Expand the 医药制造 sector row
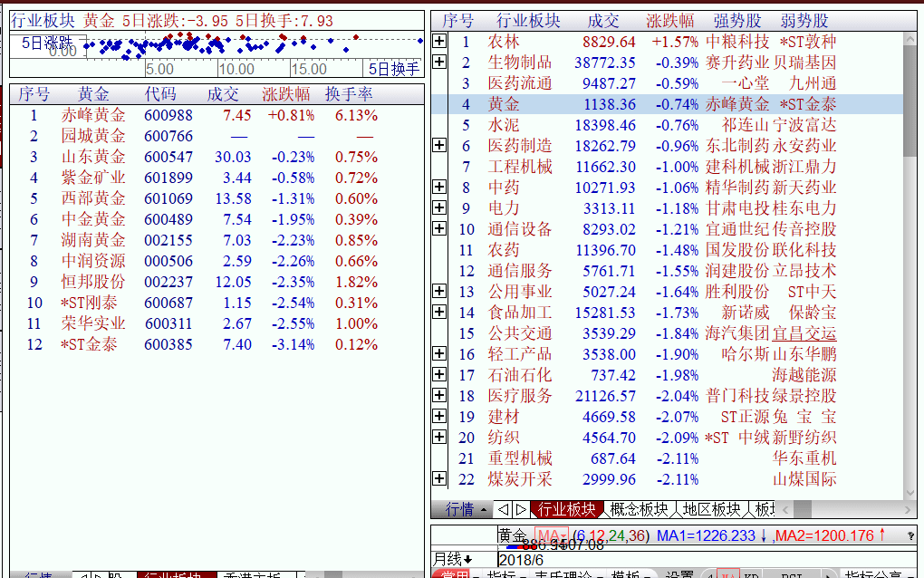This screenshot has width=924, height=578. click(x=439, y=145)
